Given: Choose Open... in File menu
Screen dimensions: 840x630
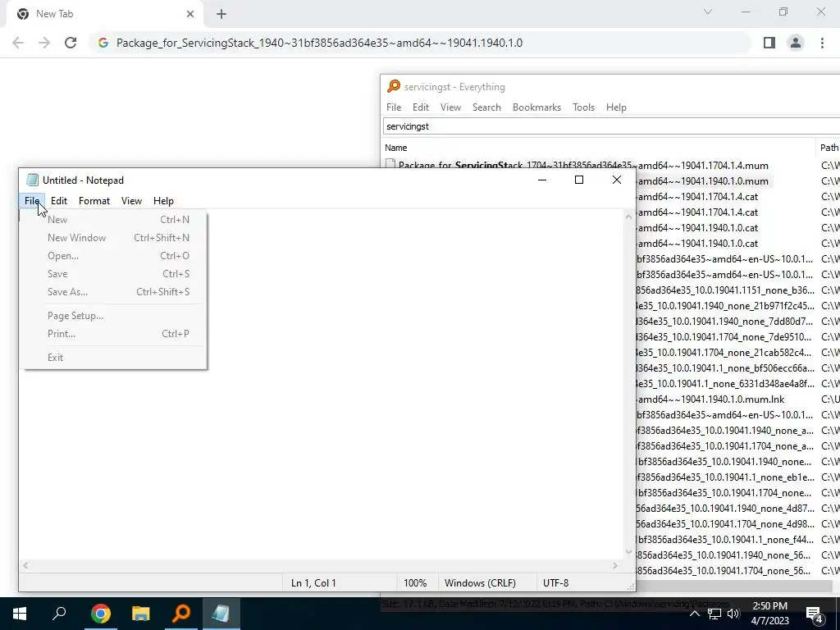Looking at the screenshot, I should click(x=113, y=256).
